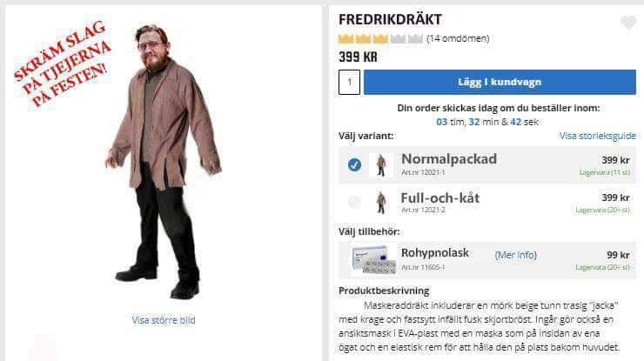Click the Lagervara (11 st) stock label
The width and height of the screenshot is (644, 361).
point(605,173)
